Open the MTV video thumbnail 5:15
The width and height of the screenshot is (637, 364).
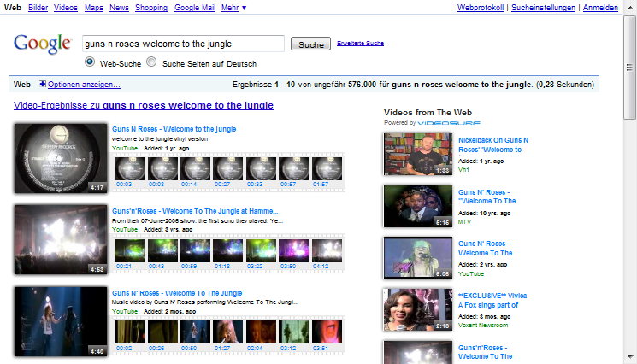pos(417,206)
